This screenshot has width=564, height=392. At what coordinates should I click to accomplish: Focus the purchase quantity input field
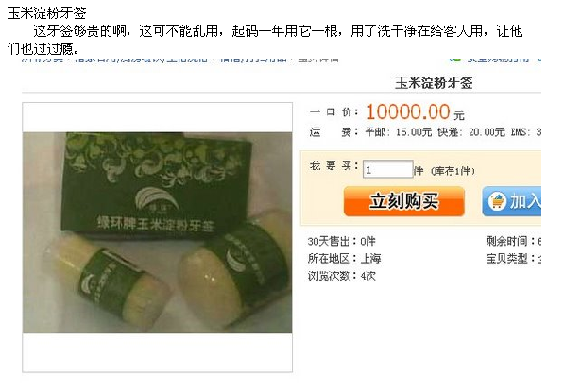pos(387,169)
